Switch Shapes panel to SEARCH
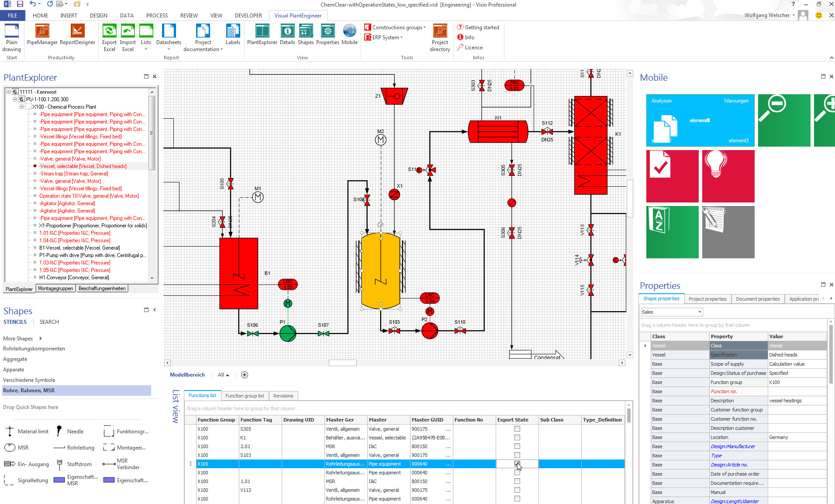This screenshot has height=504, width=835. pyautogui.click(x=49, y=322)
